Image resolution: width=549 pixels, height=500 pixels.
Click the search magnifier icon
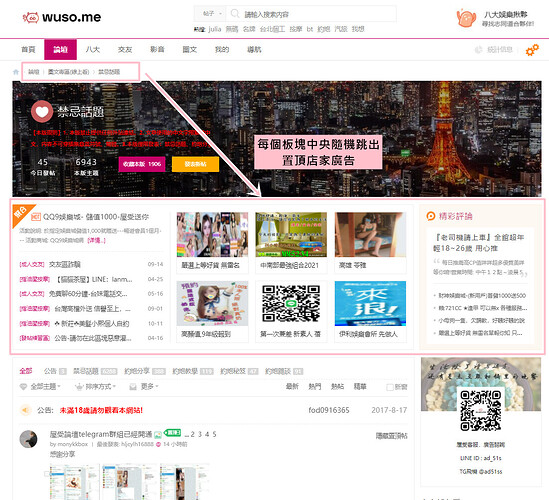235,14
